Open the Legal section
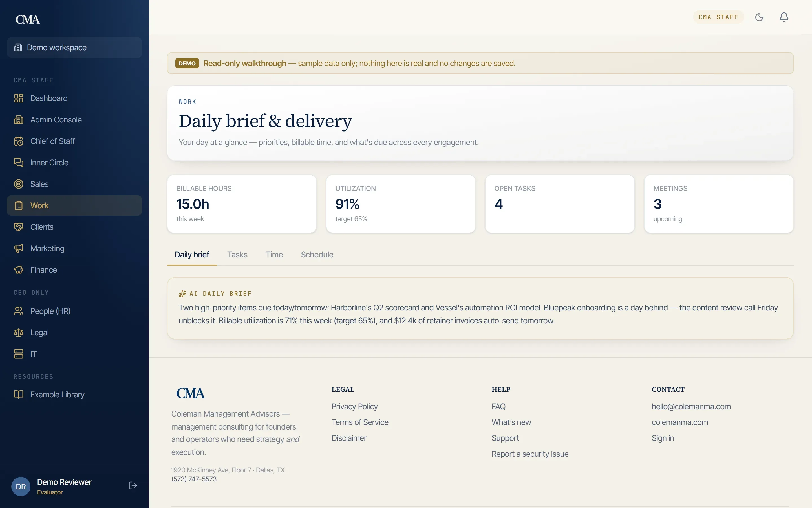Screen dimensions: 812x508 point(74,333)
